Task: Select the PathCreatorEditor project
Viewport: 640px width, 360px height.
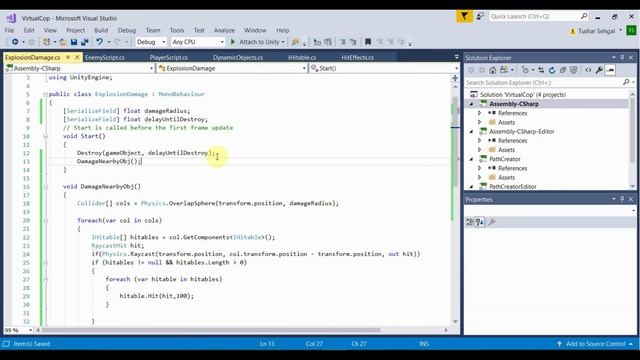Action: 513,187
